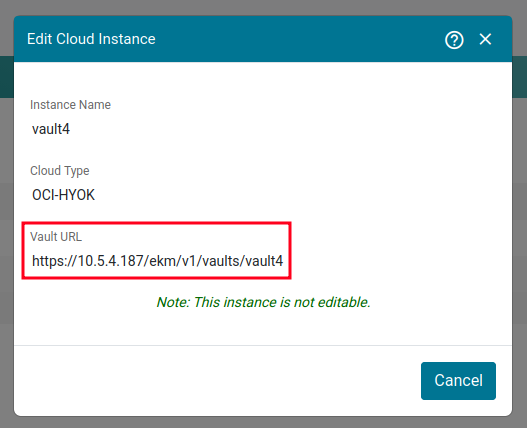Click the 'This instance is not editable' note
The image size is (527, 428).
(264, 302)
